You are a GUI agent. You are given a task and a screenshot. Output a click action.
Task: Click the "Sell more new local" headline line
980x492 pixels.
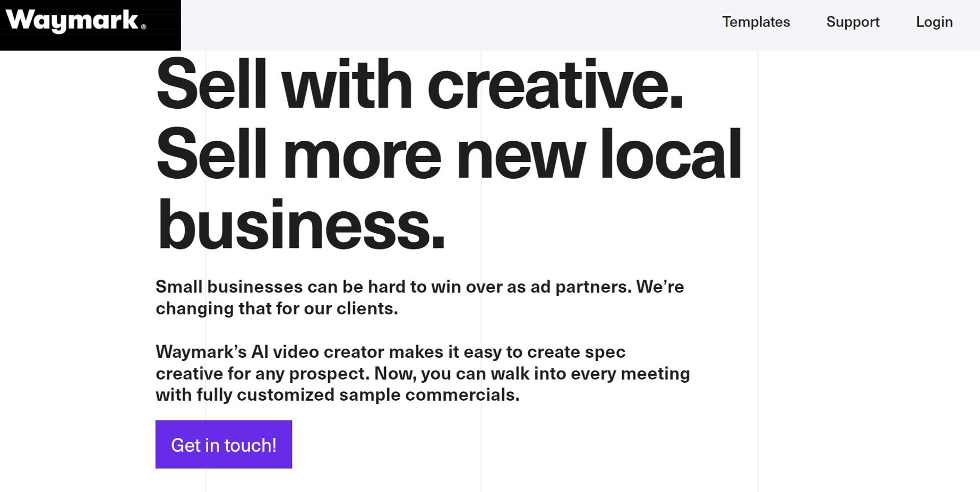point(448,154)
